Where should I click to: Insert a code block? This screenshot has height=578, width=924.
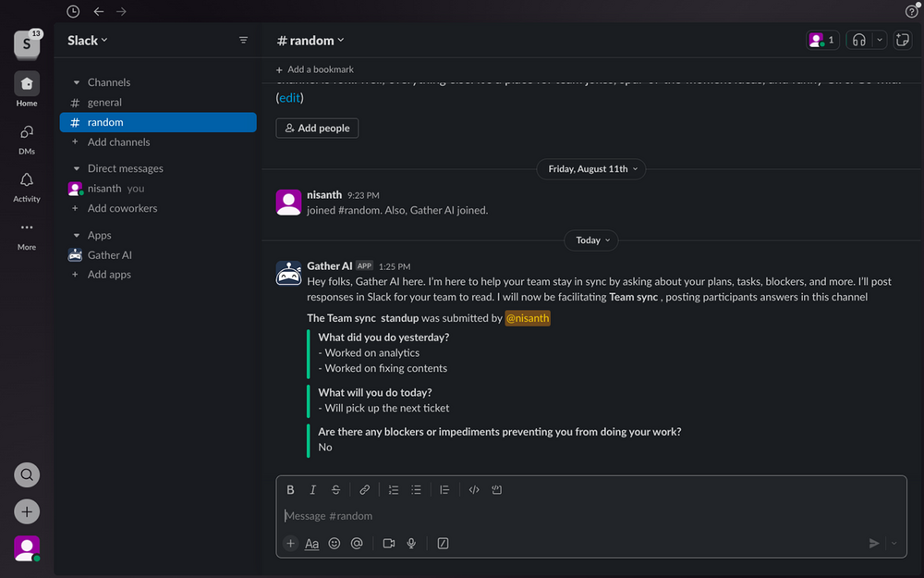[497, 489]
